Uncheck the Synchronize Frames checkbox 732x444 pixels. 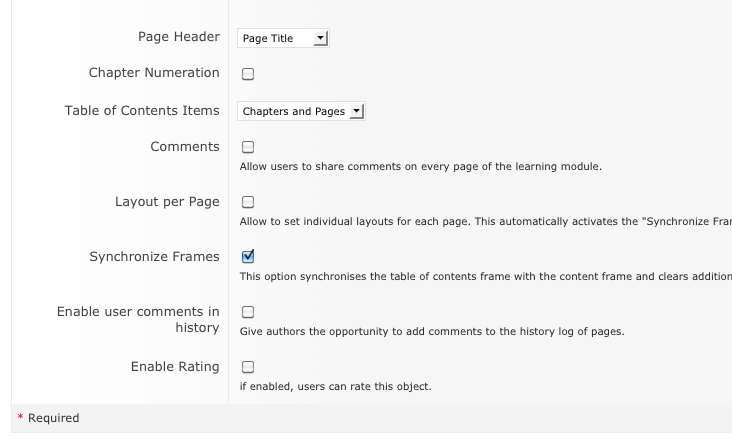(247, 257)
